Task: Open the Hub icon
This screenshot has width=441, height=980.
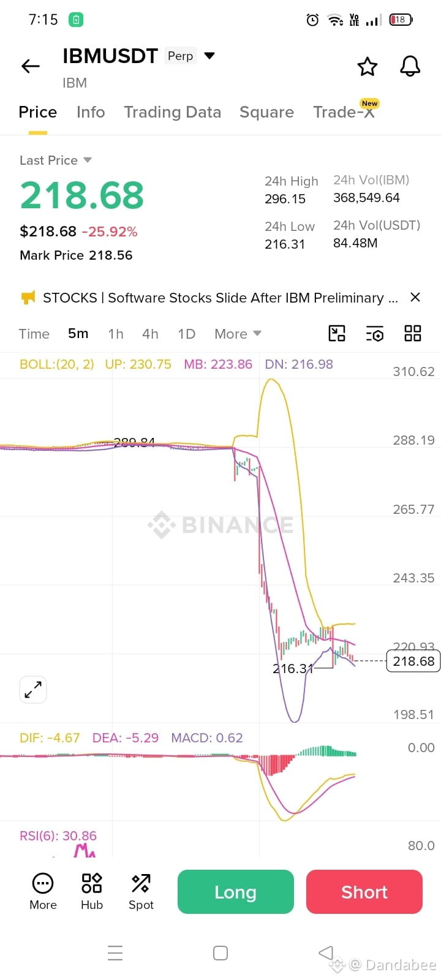Action: pos(92,892)
